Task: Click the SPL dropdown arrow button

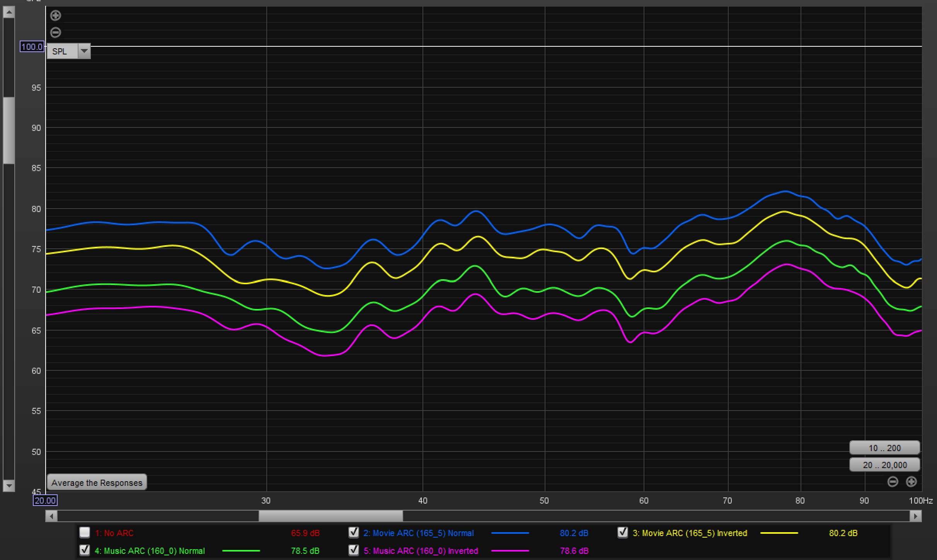Action: 84,51
